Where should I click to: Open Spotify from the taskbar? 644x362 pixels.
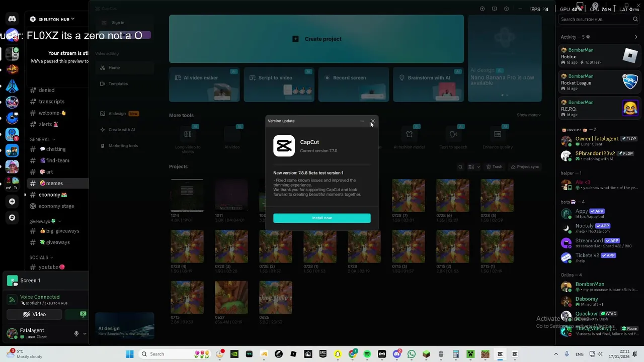click(x=367, y=354)
